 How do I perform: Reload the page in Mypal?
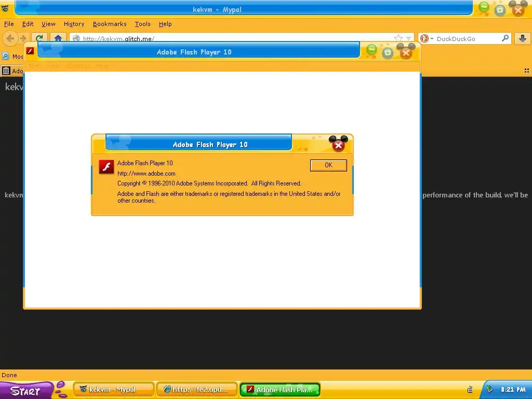click(x=39, y=38)
